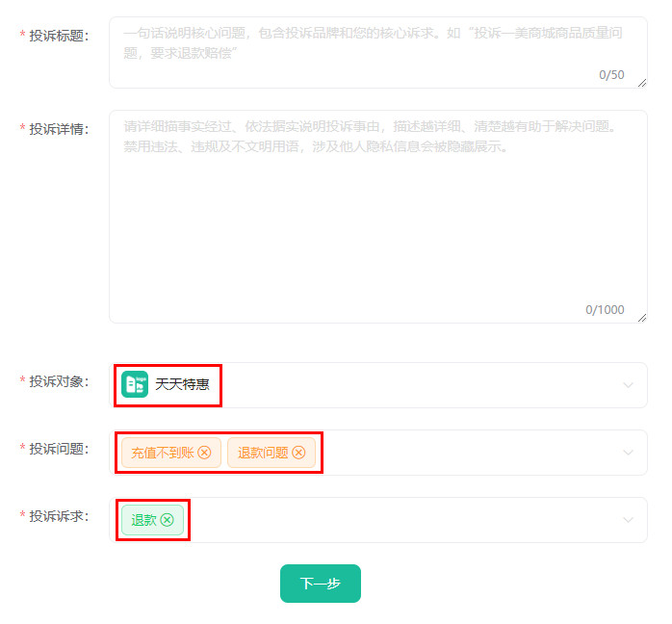Expand the 投诉诉求 dropdown chevron

(628, 520)
